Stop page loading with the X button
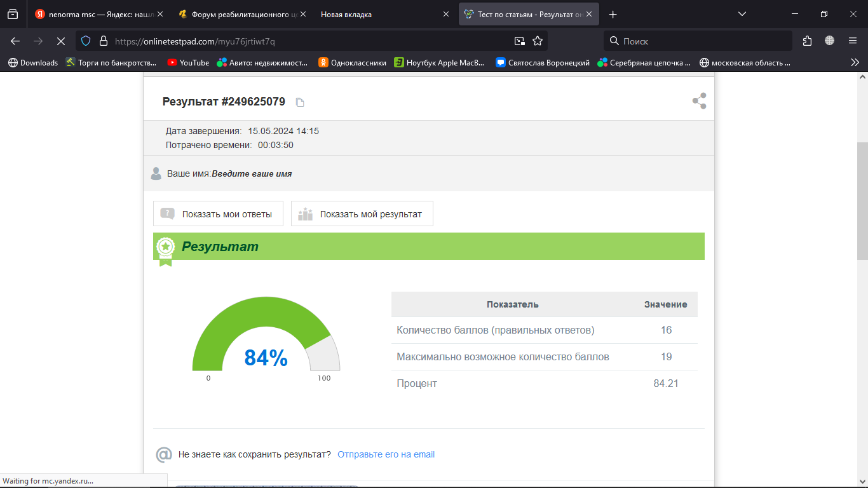Viewport: 868px width, 488px height. tap(60, 41)
